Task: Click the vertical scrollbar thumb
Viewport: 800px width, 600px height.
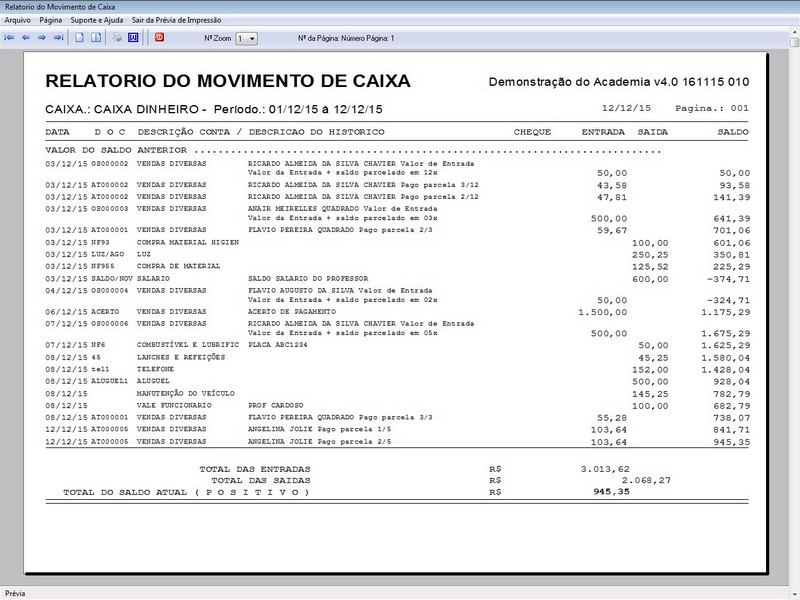Action: [794, 41]
